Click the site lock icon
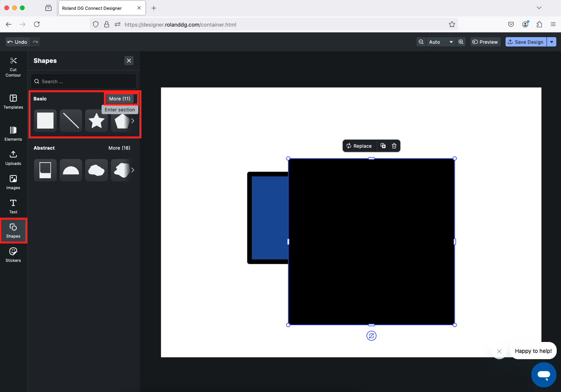This screenshot has height=392, width=561. tap(107, 24)
